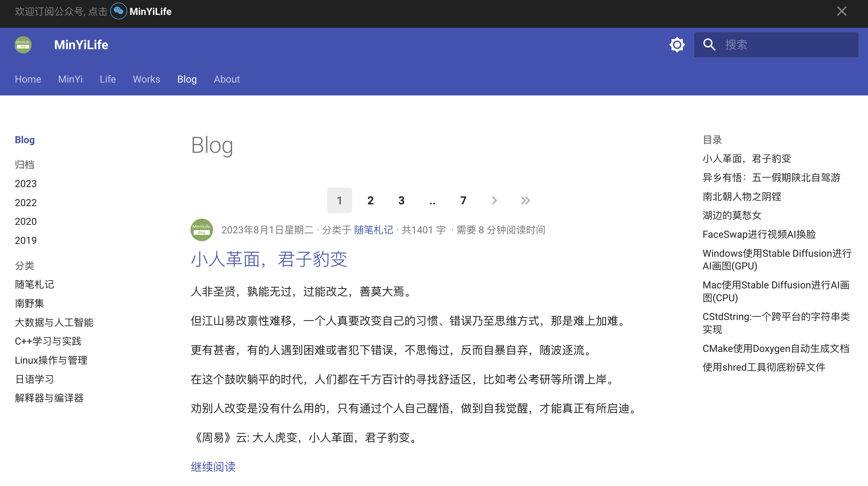Image resolution: width=868 pixels, height=486 pixels.
Task: Open the 随笔札记 category in the sidebar
Action: click(34, 284)
